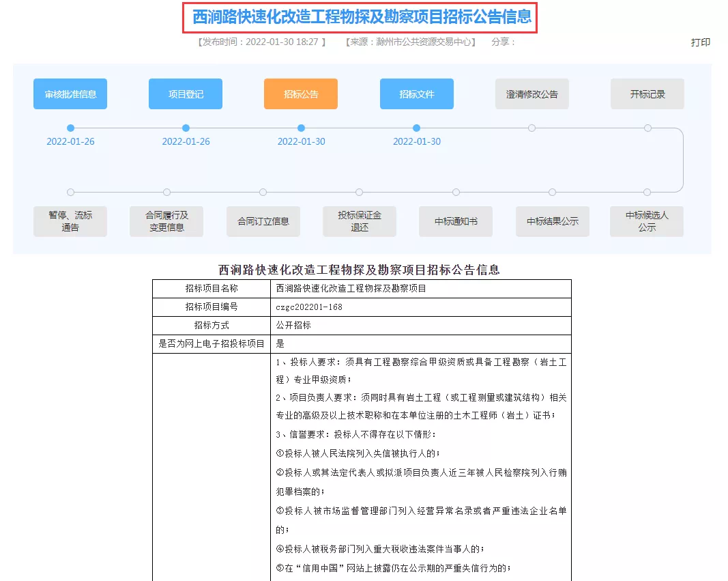Viewport: 728px width, 581px height.
Task: Open the 项目登记 step
Action: point(186,94)
